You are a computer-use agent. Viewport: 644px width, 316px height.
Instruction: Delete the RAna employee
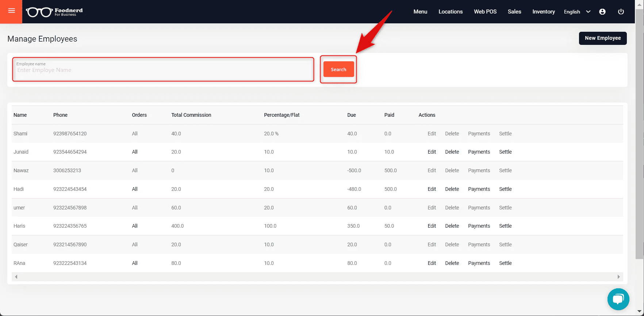tap(452, 263)
